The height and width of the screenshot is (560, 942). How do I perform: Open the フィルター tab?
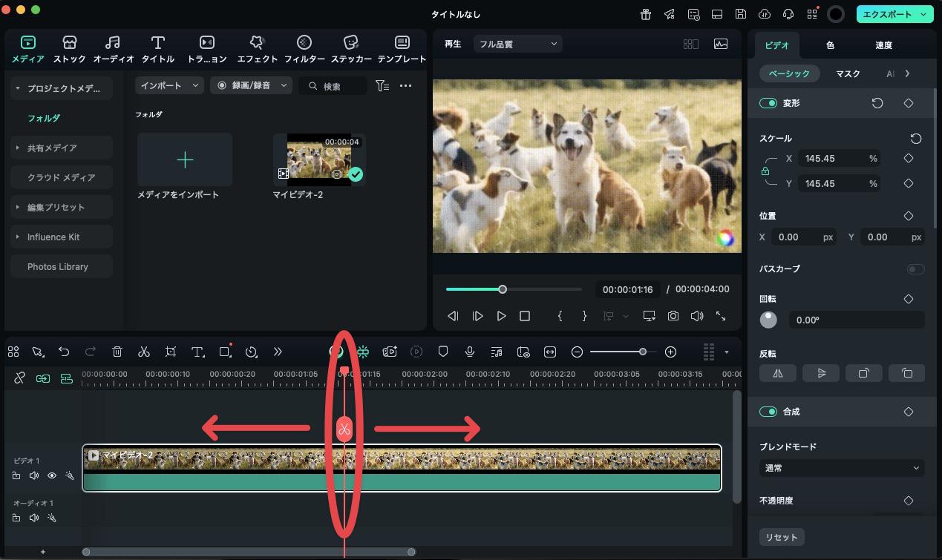[x=304, y=49]
